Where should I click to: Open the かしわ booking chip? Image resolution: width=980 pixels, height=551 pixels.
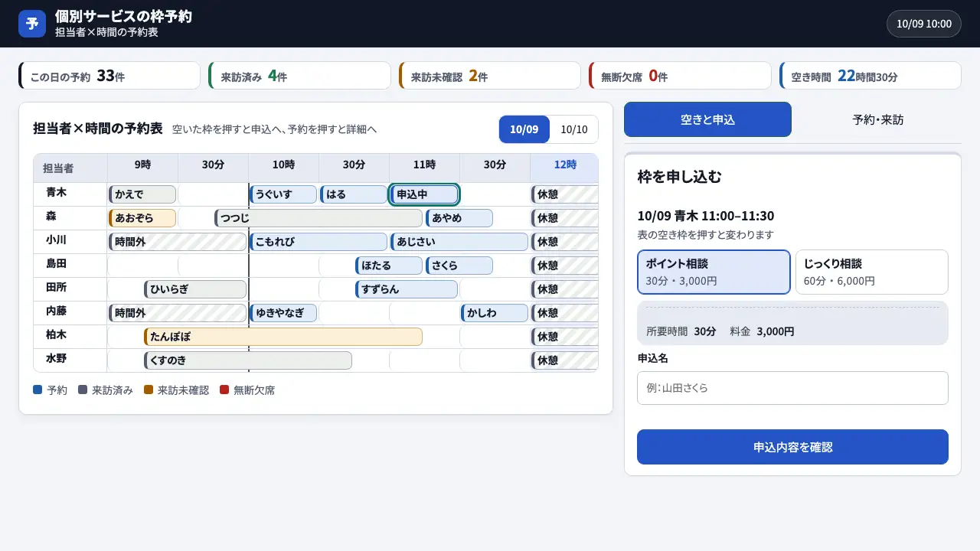(x=495, y=313)
